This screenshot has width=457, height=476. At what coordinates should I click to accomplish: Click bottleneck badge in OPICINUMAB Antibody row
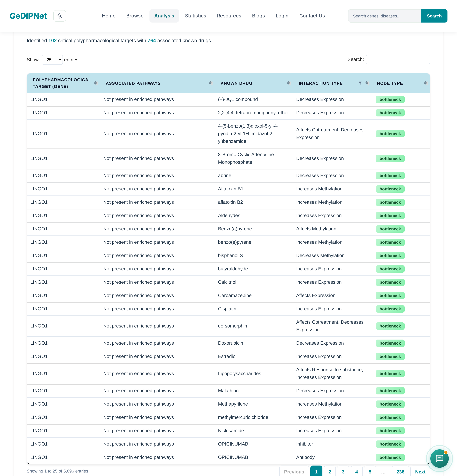[390, 457]
